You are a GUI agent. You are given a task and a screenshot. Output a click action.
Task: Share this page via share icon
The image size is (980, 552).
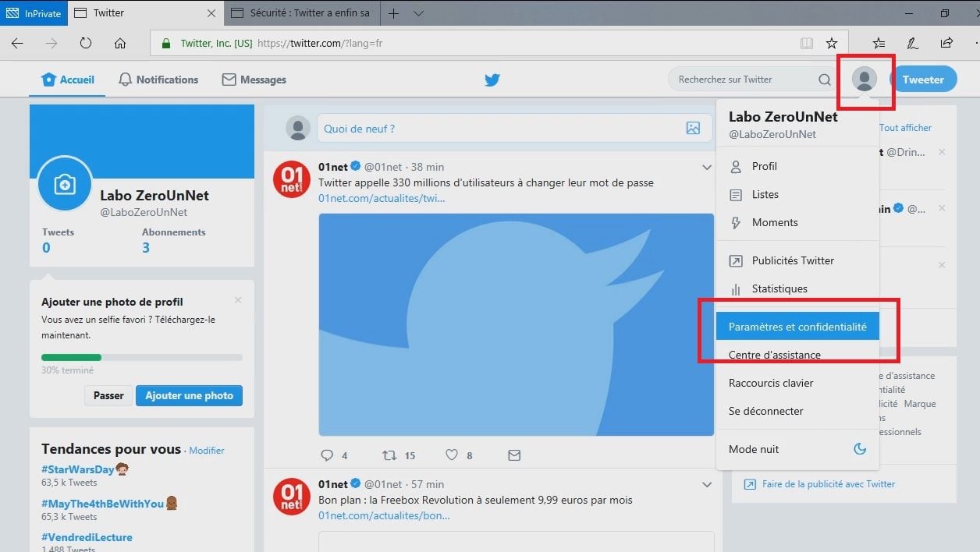point(946,44)
